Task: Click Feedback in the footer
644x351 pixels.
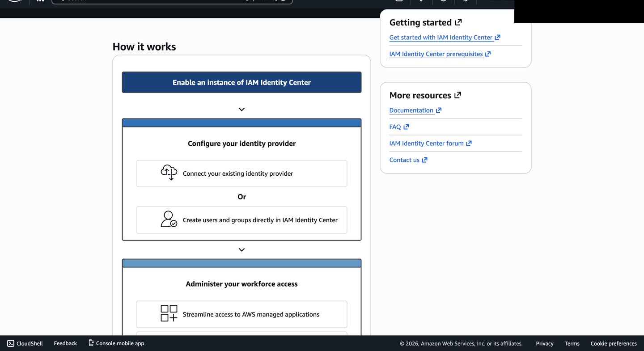Action: (x=65, y=343)
